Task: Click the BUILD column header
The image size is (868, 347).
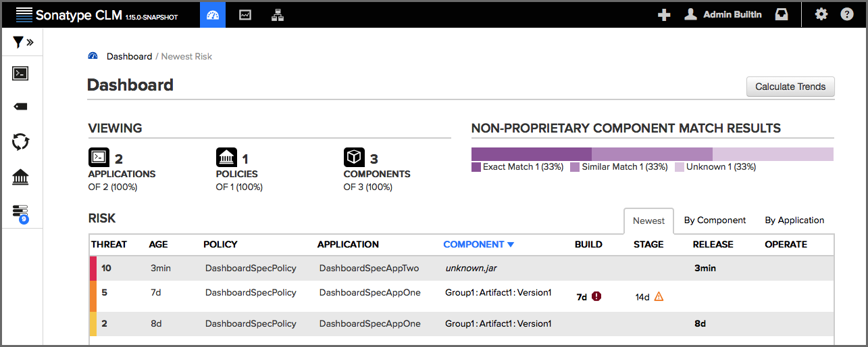Action: click(588, 244)
